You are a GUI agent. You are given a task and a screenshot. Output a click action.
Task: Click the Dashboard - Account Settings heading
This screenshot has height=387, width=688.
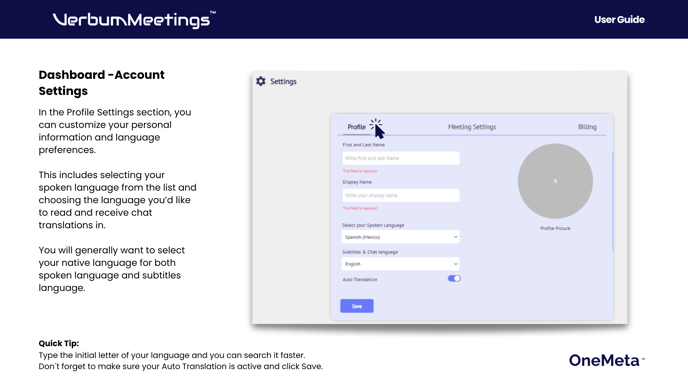[x=101, y=83]
